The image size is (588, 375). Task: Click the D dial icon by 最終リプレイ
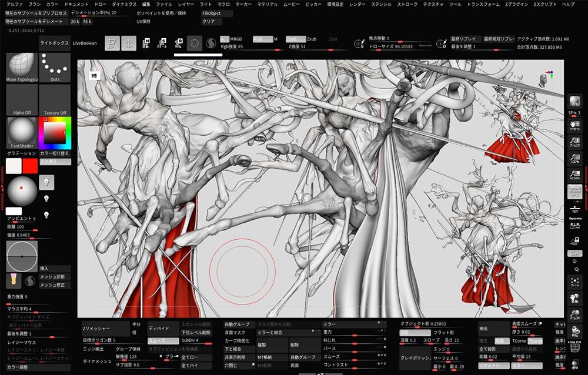(442, 44)
